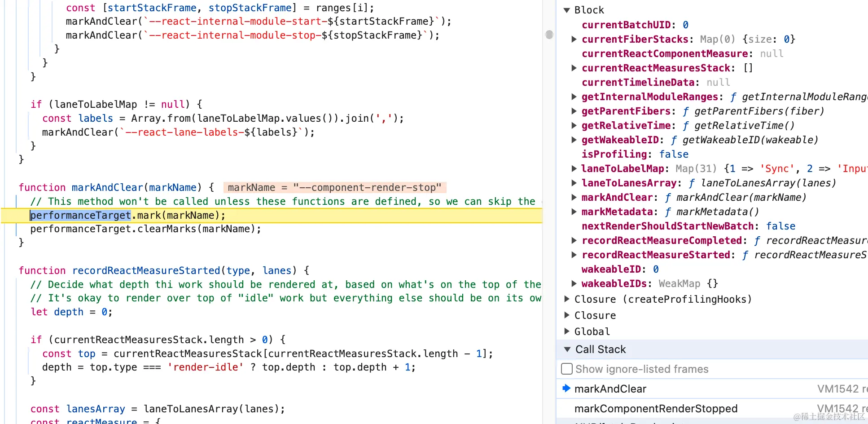
Task: Click the currentBatchUID value 0
Action: (x=686, y=25)
